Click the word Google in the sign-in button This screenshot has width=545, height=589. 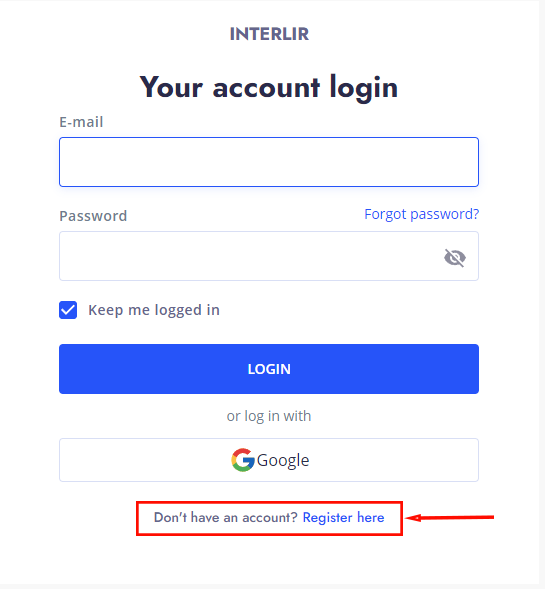tap(283, 461)
